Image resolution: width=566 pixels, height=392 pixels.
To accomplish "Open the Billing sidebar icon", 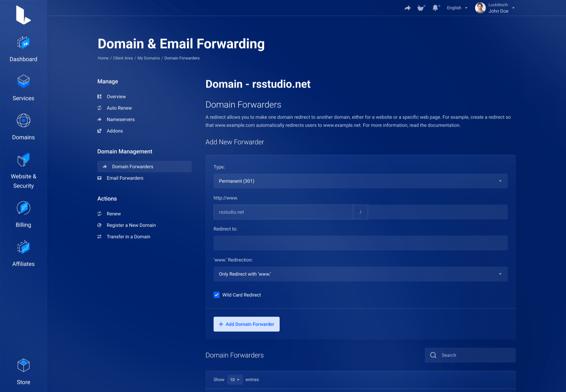I will (24, 208).
